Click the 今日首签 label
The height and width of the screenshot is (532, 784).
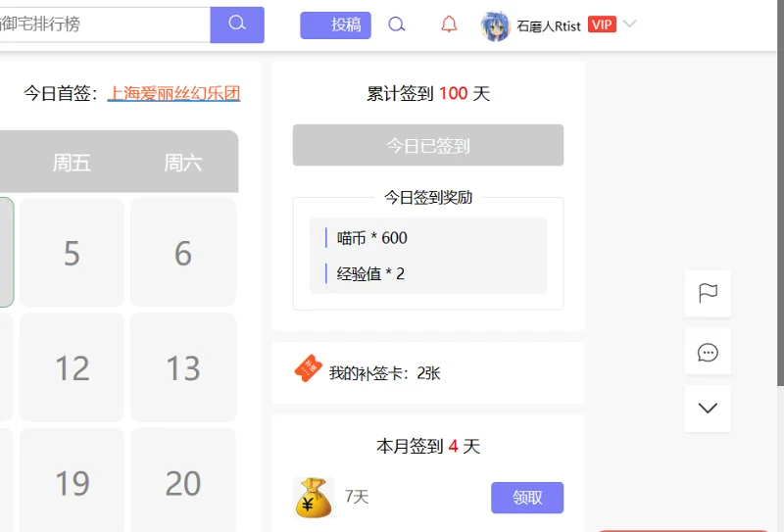(61, 93)
